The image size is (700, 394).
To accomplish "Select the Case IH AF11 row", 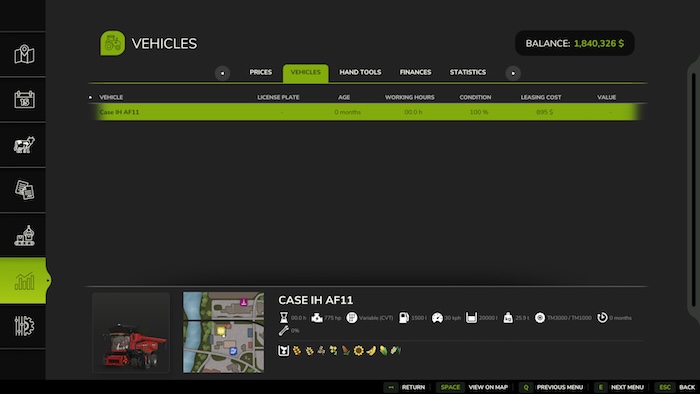I will pyautogui.click(x=367, y=112).
